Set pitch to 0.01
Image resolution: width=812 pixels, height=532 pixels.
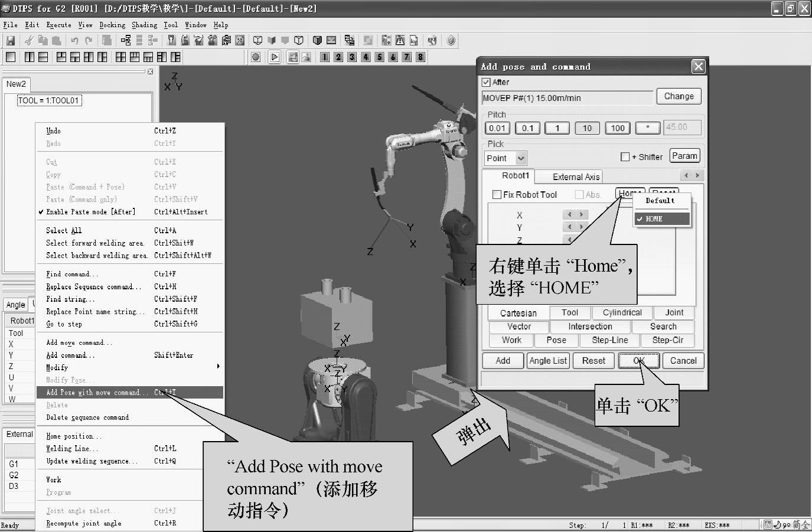coord(497,128)
